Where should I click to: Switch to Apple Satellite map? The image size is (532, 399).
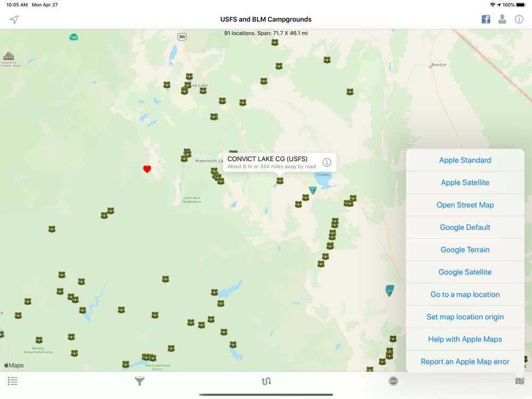click(465, 182)
